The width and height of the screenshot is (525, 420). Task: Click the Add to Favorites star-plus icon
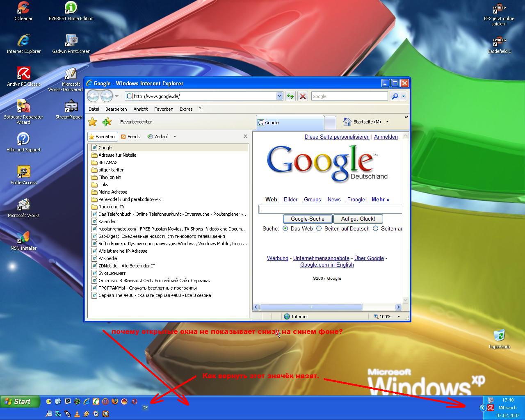point(107,122)
